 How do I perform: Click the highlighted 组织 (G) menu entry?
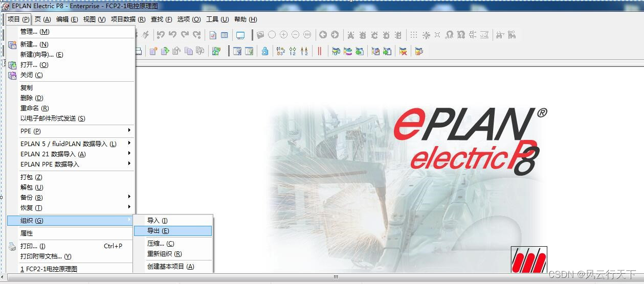70,220
